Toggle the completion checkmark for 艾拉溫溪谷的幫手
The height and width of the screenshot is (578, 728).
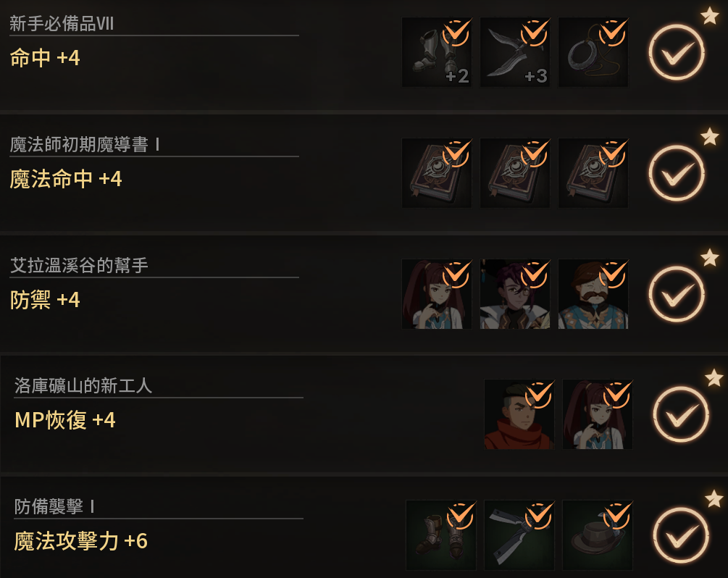click(677, 294)
